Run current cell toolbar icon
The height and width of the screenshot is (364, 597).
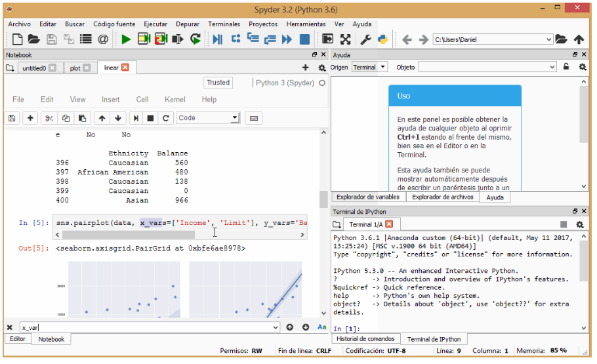click(144, 39)
